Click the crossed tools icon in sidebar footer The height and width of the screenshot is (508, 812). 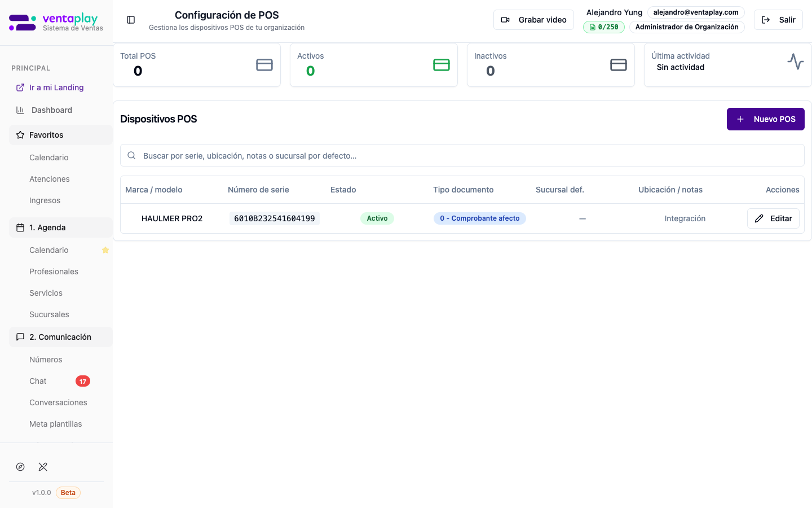point(43,467)
